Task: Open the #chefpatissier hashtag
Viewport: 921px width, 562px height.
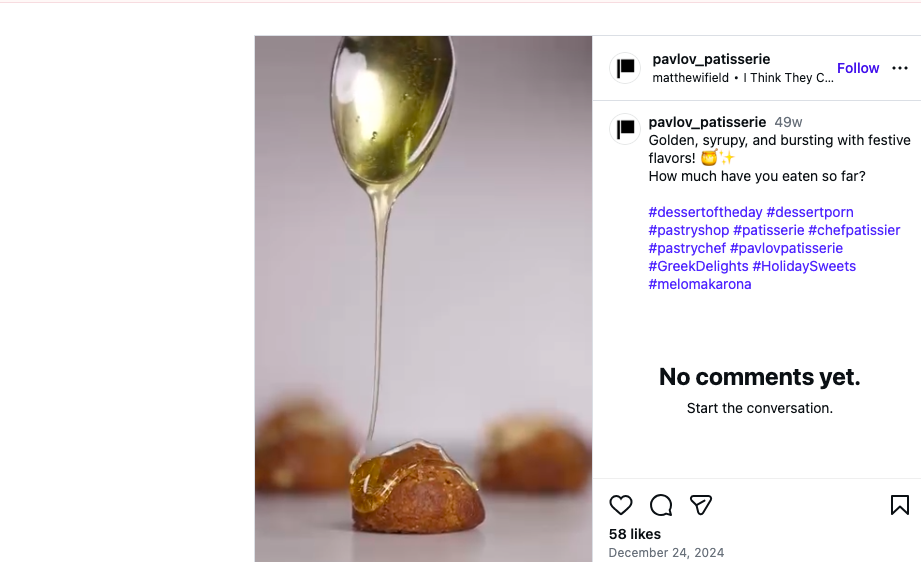Action: 854,230
